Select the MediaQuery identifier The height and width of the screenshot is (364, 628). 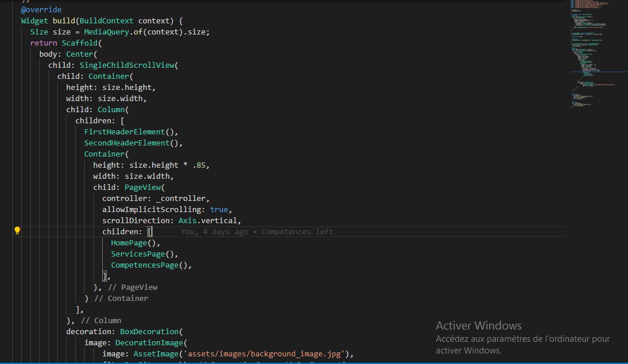pos(106,32)
